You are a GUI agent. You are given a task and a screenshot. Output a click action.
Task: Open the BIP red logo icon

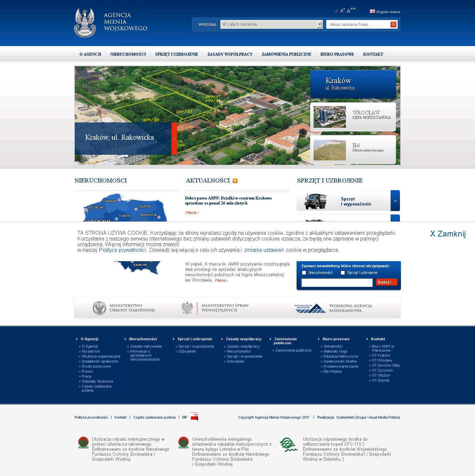tap(194, 417)
